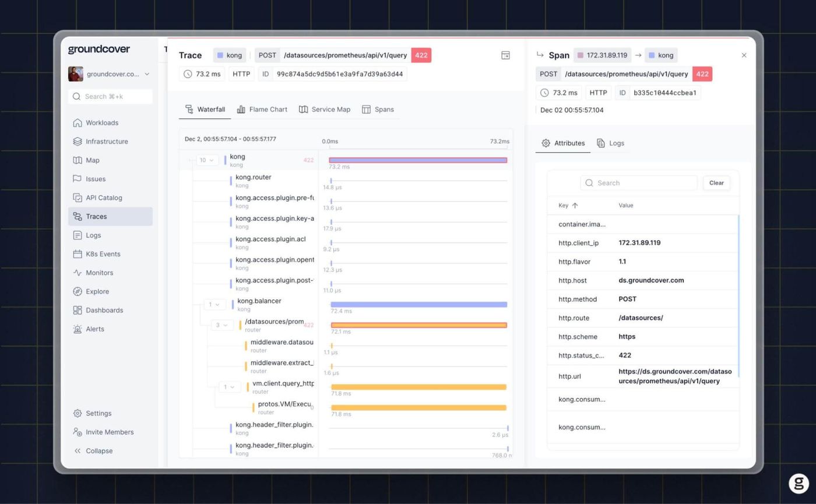Viewport: 816px width, 504px height.
Task: Switch to the span Logs tab
Action: [610, 143]
